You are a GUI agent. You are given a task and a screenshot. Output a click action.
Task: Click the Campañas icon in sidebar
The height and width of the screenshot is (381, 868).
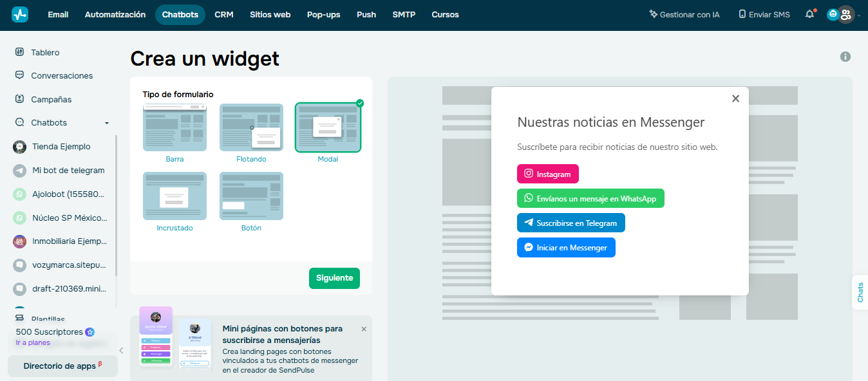pos(19,99)
